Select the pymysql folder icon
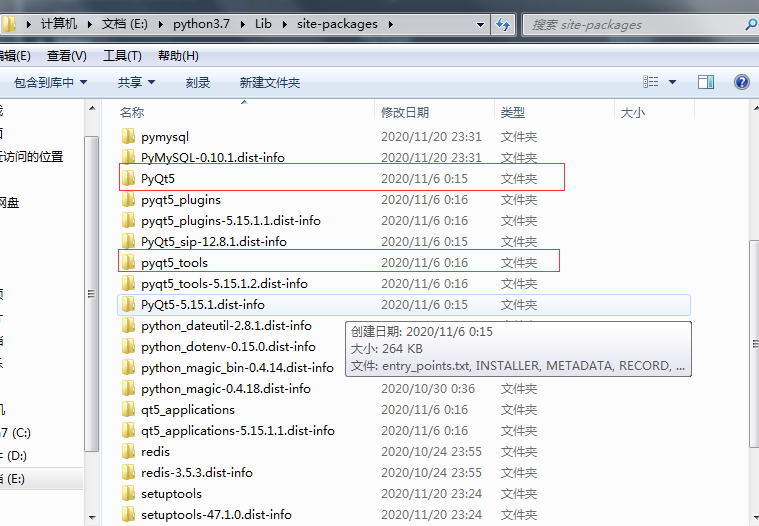Viewport: 759px width, 526px height. [x=128, y=136]
